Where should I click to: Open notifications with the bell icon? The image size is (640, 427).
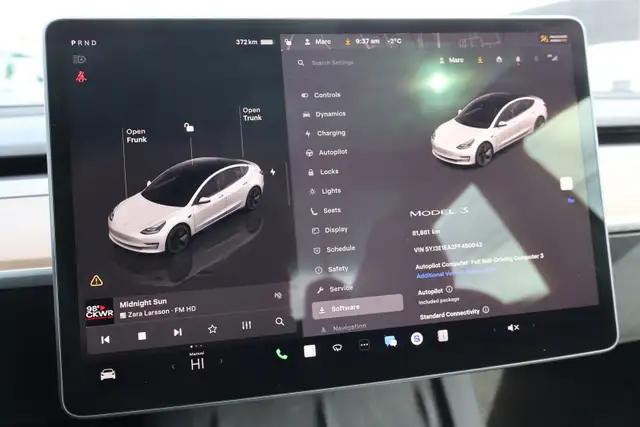click(x=518, y=60)
